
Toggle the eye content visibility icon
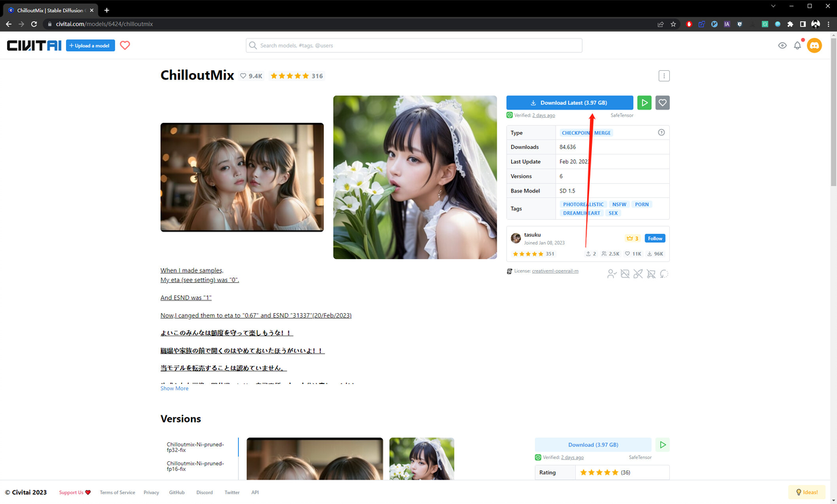pyautogui.click(x=782, y=46)
